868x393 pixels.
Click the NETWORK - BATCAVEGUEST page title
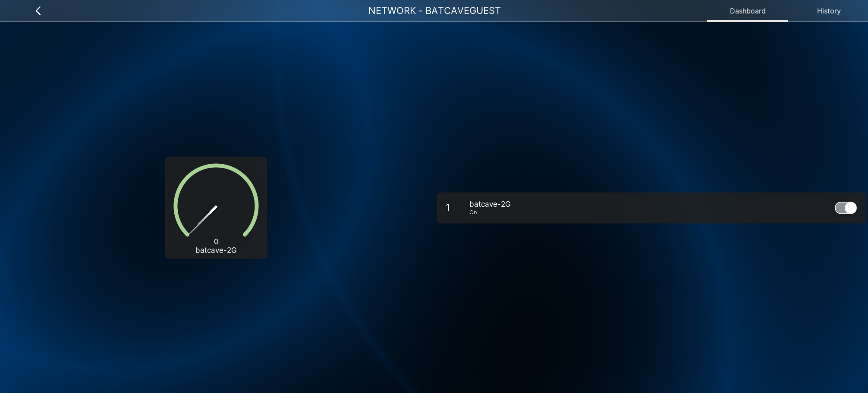434,11
